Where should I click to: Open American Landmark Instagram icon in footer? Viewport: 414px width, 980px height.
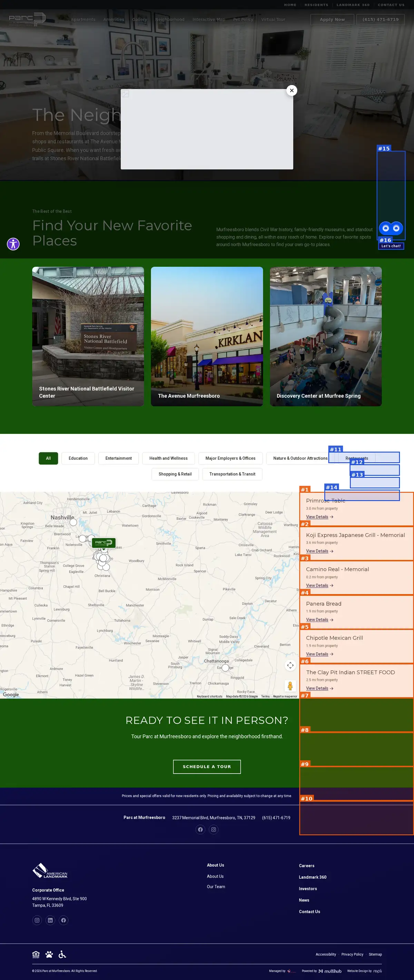37,920
